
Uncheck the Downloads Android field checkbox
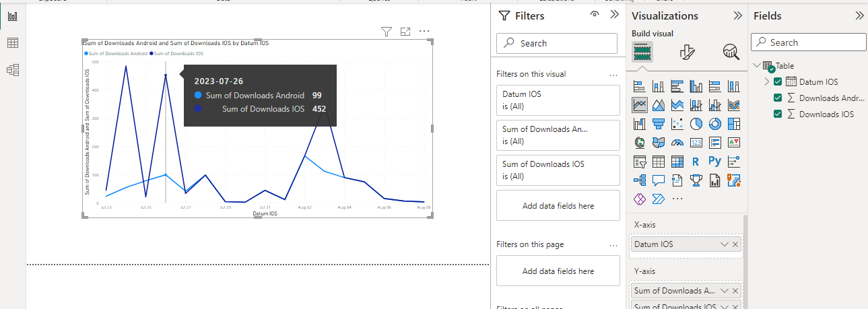[778, 98]
